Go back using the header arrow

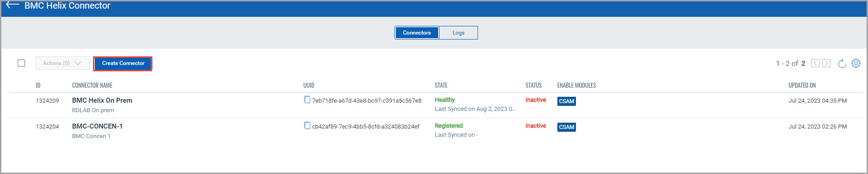[x=12, y=5]
